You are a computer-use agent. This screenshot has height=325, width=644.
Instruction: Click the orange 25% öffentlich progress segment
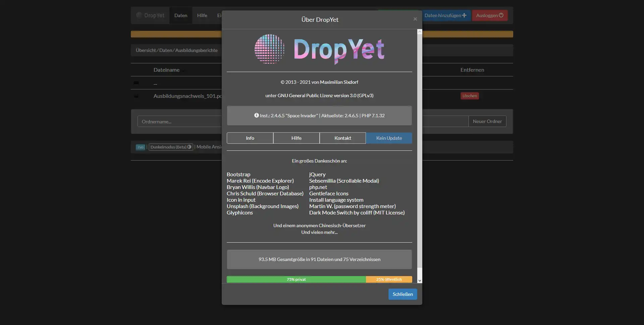(389, 279)
